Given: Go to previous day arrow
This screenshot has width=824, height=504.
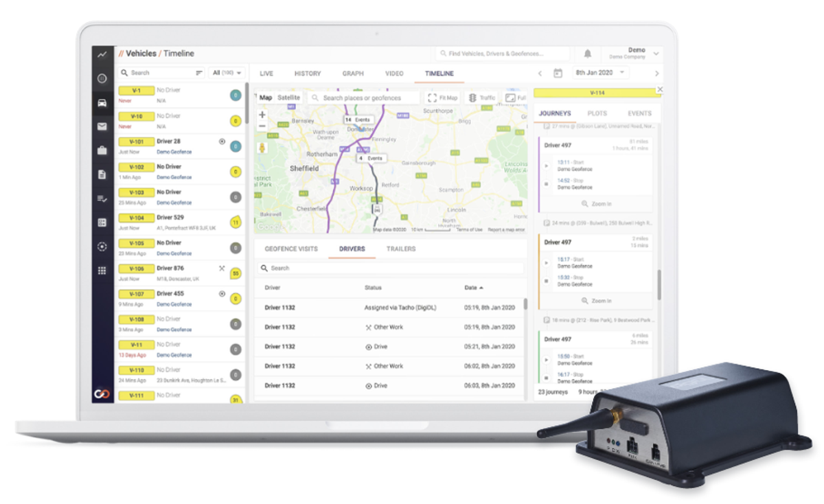Looking at the screenshot, I should coord(540,73).
